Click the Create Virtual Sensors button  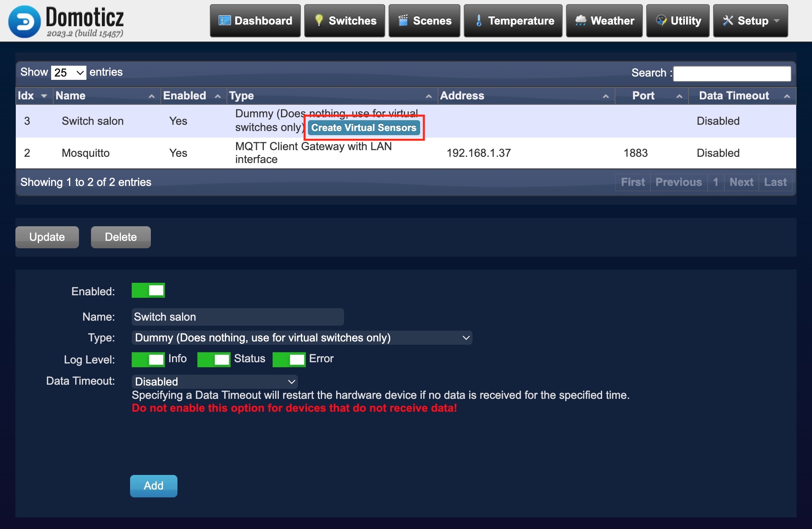point(364,127)
